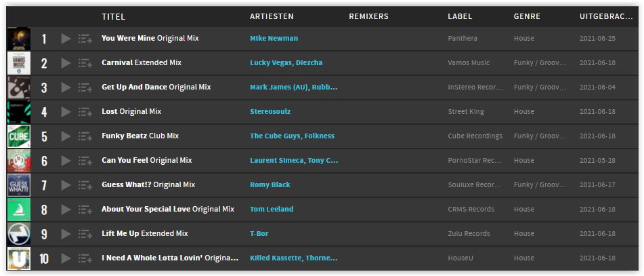The width and height of the screenshot is (644, 276).
Task: Add Lost Original Mix to queue
Action: tap(85, 112)
